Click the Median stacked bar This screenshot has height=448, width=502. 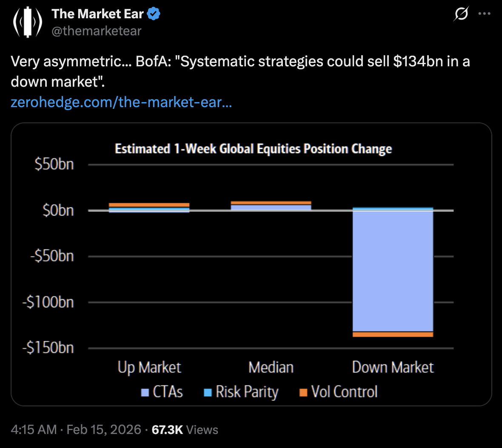271,206
